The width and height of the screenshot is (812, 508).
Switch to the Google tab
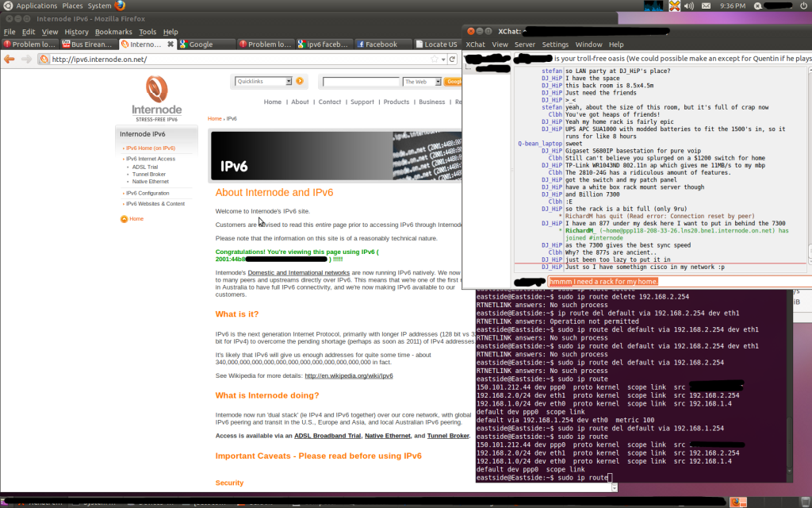tap(207, 44)
